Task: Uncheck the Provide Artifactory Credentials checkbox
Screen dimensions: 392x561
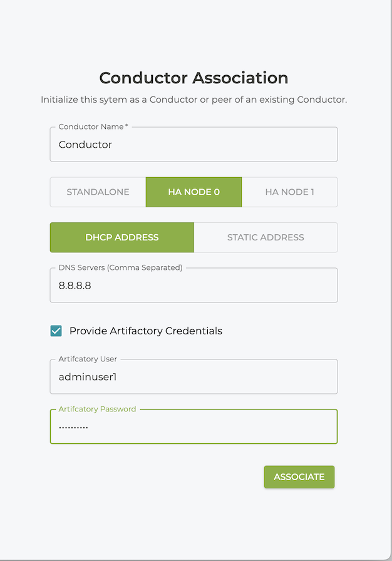Action: [x=56, y=331]
